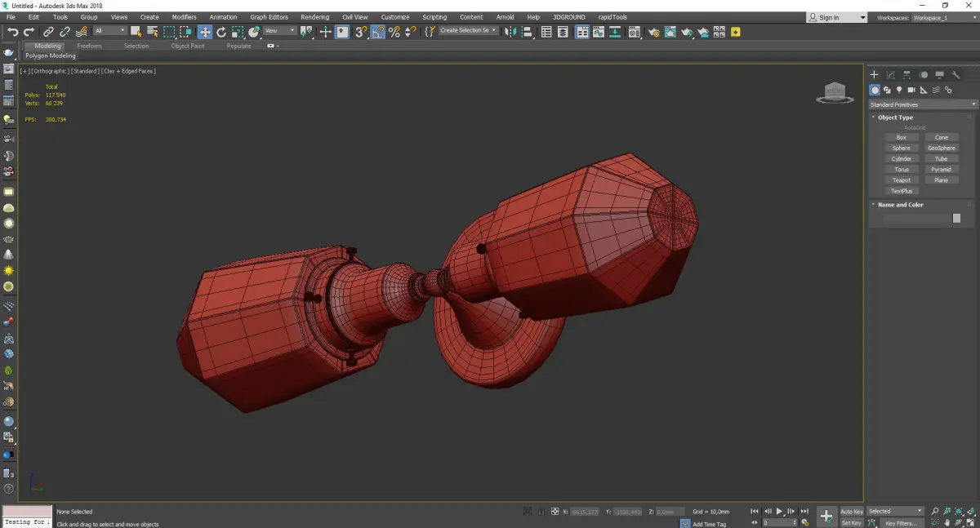Click Zoom Extents navigation icon
The width and height of the screenshot is (980, 528).
(x=959, y=511)
